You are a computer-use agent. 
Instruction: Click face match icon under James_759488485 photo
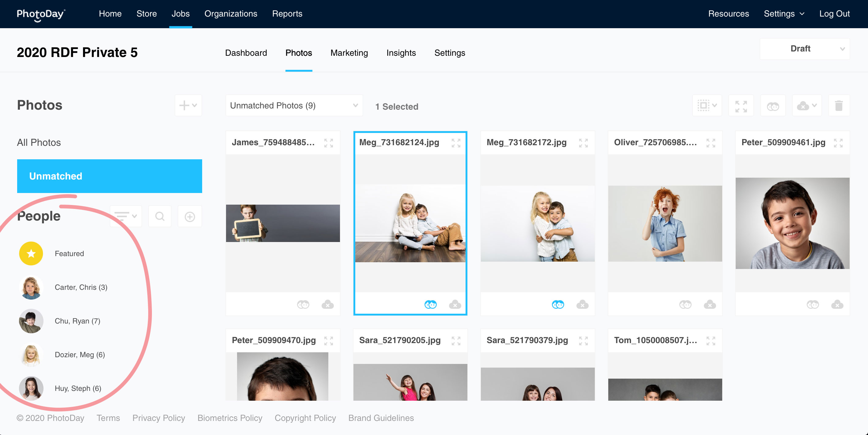tap(303, 304)
